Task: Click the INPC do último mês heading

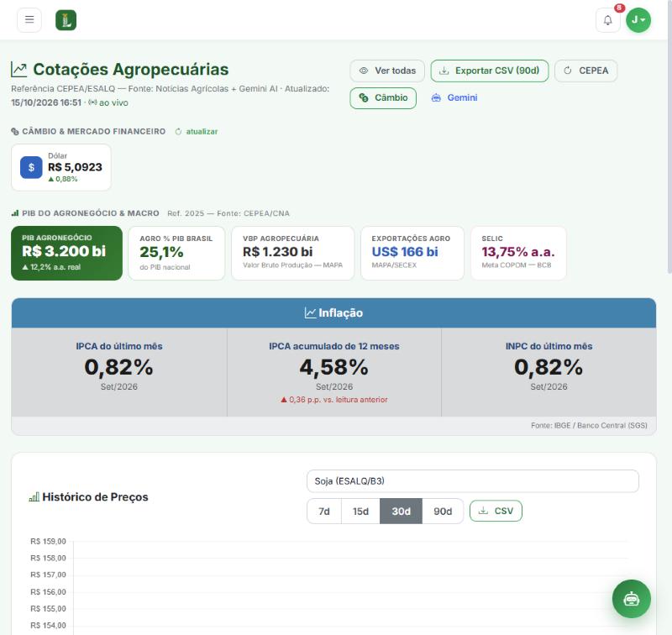Action: pyautogui.click(x=549, y=346)
